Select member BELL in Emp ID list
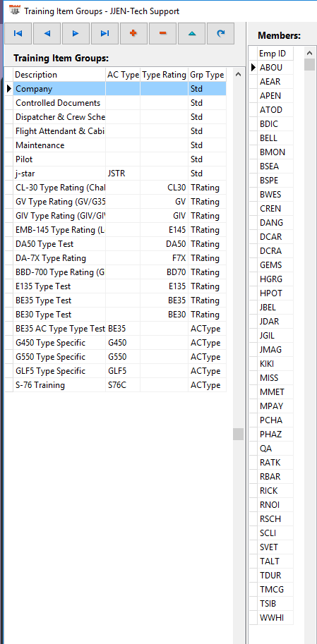This screenshot has height=644, width=317. pyautogui.click(x=275, y=138)
